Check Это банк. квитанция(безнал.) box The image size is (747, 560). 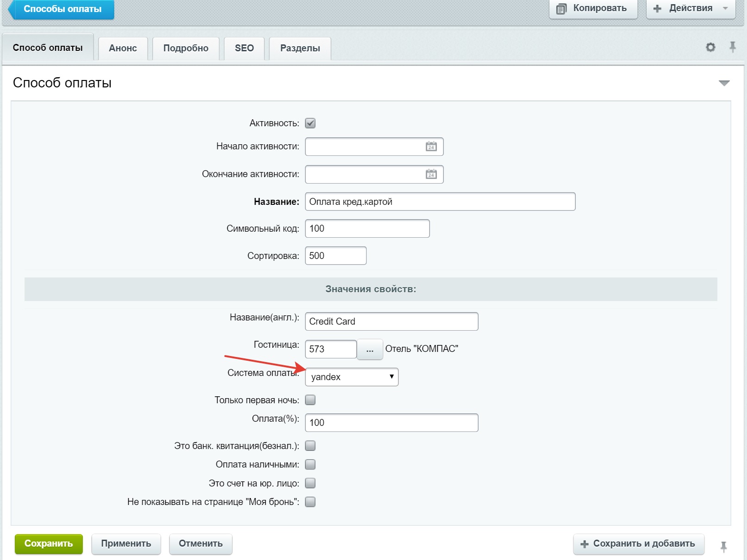(310, 446)
